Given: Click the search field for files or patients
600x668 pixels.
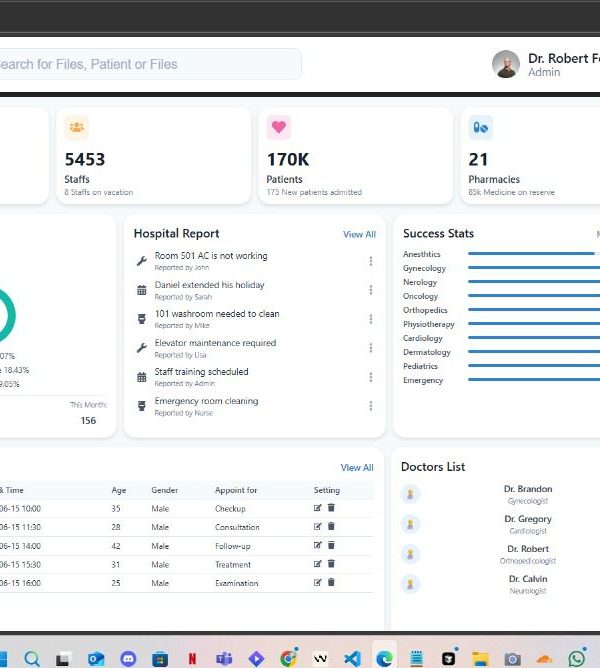Looking at the screenshot, I should [150, 64].
